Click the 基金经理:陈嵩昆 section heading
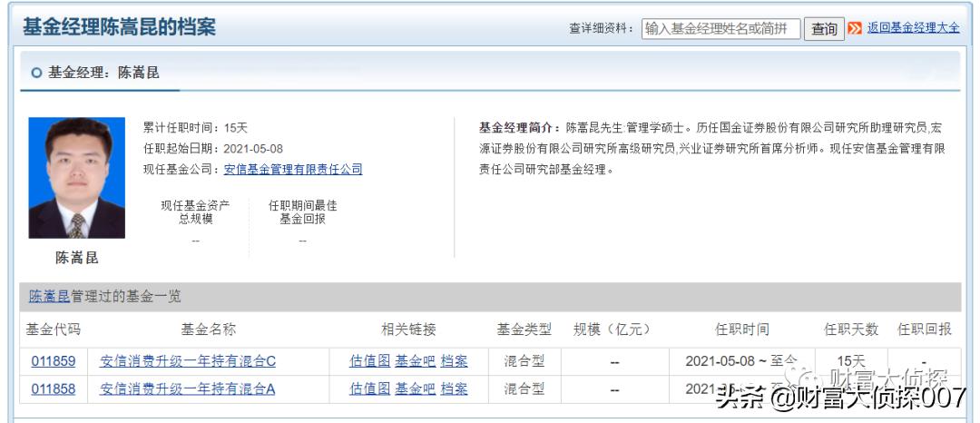This screenshot has width=980, height=423. point(103,73)
